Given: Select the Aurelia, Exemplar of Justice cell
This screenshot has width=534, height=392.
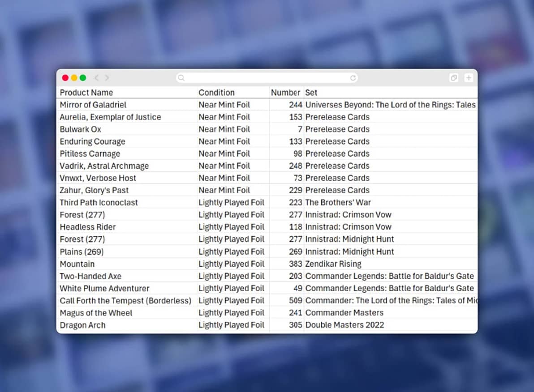Looking at the screenshot, I should point(110,117).
